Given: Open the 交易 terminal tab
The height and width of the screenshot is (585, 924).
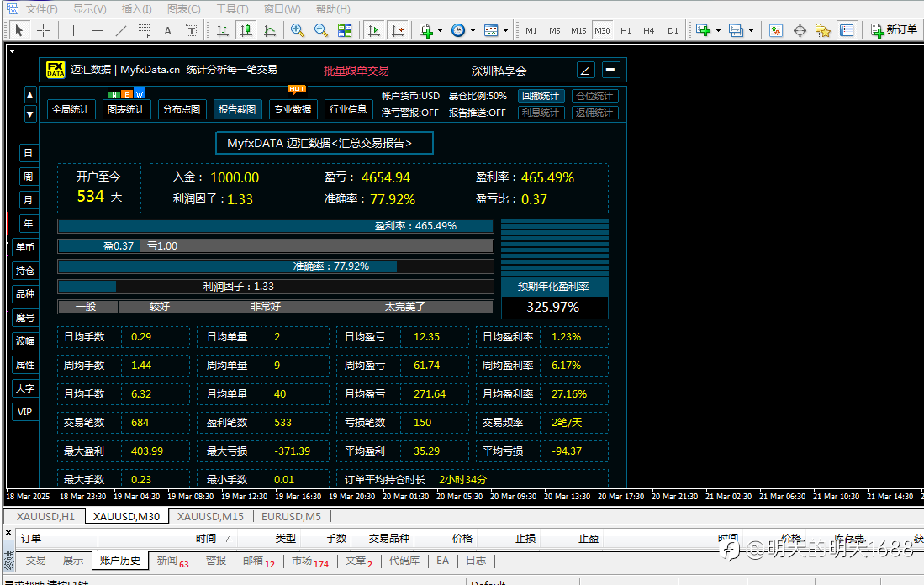Looking at the screenshot, I should click(36, 561).
